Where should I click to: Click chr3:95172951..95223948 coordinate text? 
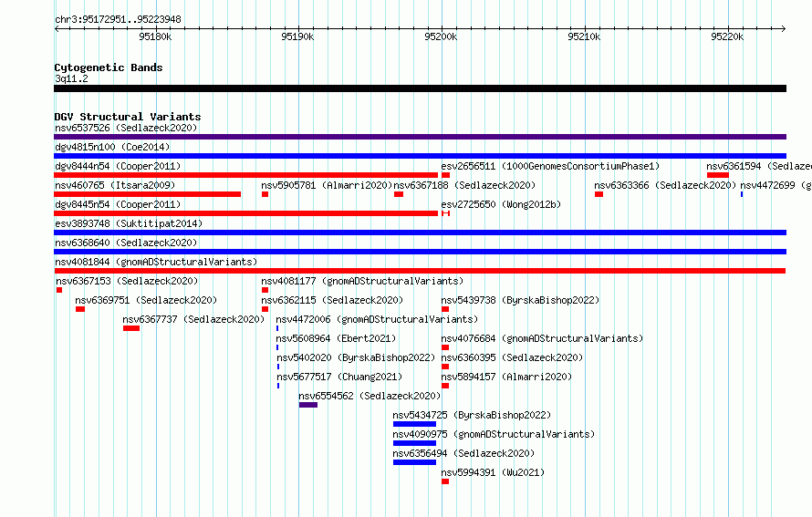click(118, 20)
